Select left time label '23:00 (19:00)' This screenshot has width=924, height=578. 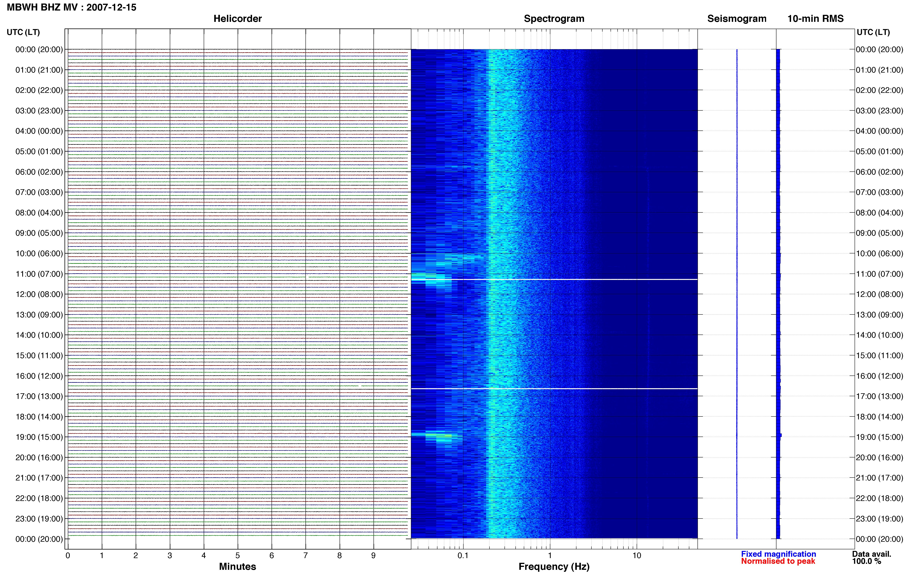pyautogui.click(x=39, y=519)
